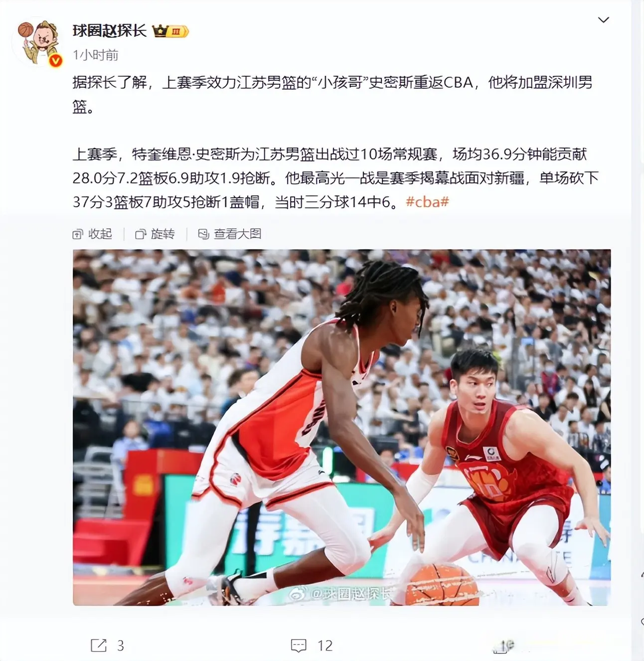Expand the post options chevron
This screenshot has height=661, width=644.
point(603,20)
